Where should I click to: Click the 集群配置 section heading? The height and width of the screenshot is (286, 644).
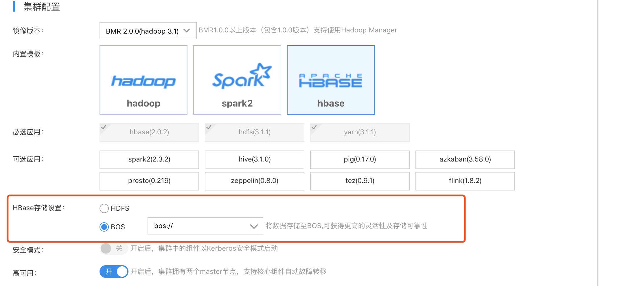[x=41, y=6]
